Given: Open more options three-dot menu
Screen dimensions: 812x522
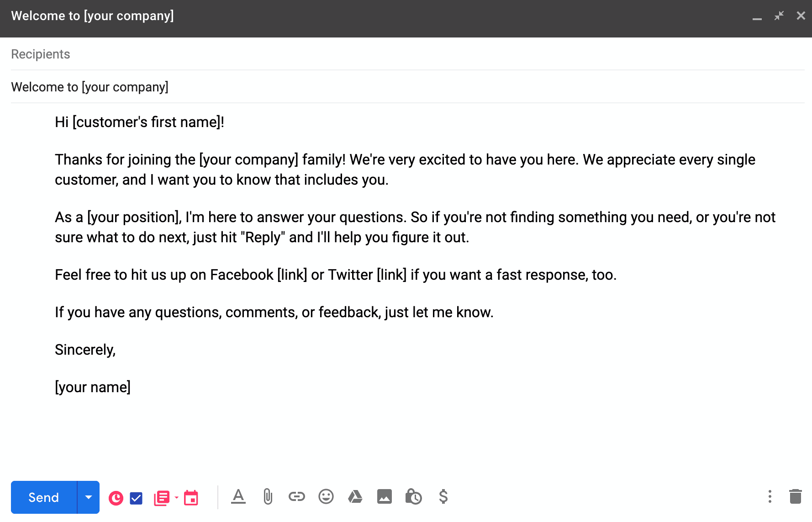Looking at the screenshot, I should pyautogui.click(x=770, y=496).
